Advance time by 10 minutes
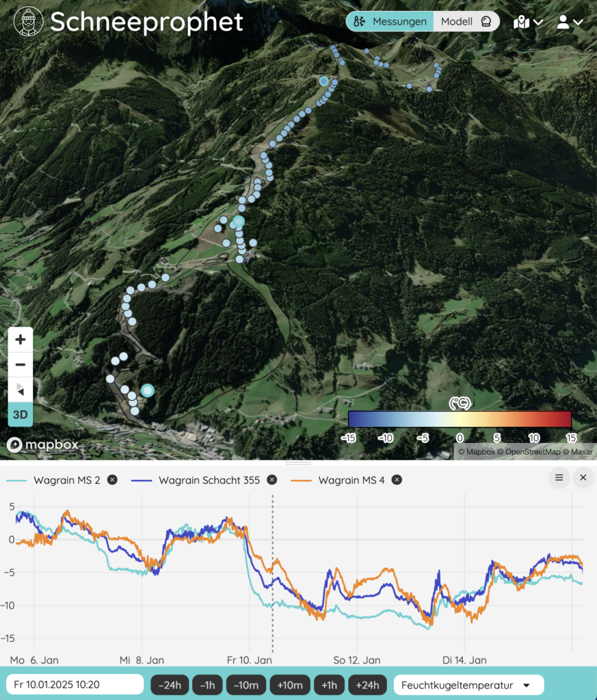This screenshot has width=597, height=700. [x=290, y=685]
